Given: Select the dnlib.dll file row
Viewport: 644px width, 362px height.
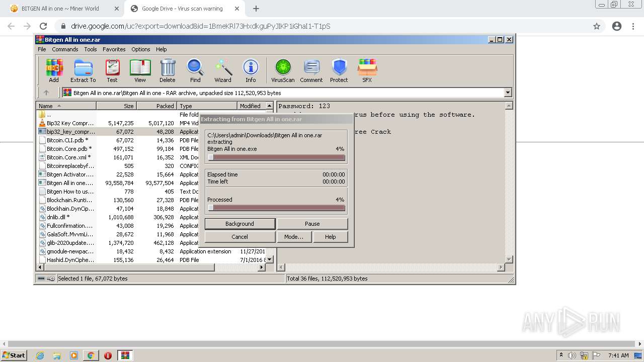Looking at the screenshot, I should point(118,217).
